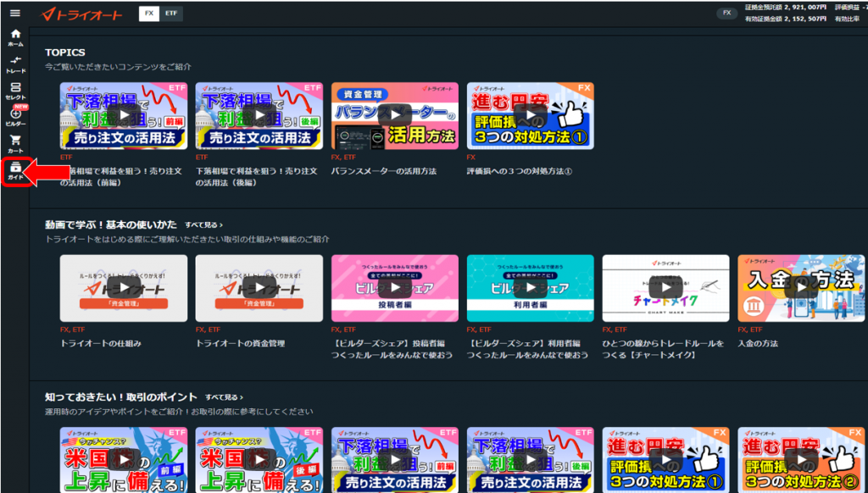This screenshot has height=493, width=868.
Task: Click the FX account pill in header
Action: tap(726, 13)
